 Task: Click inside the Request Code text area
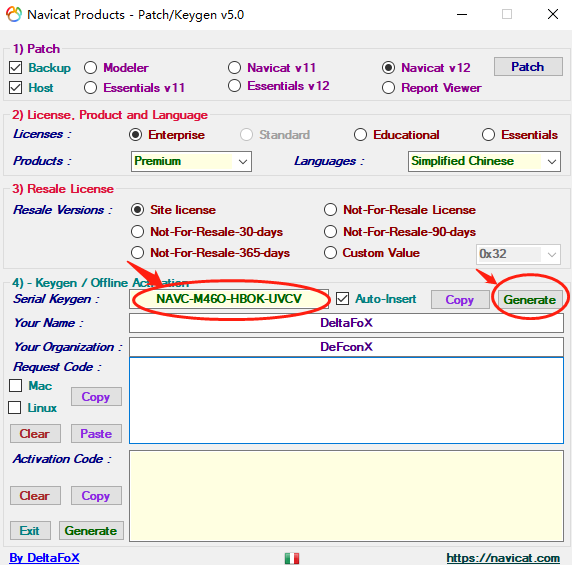point(347,401)
